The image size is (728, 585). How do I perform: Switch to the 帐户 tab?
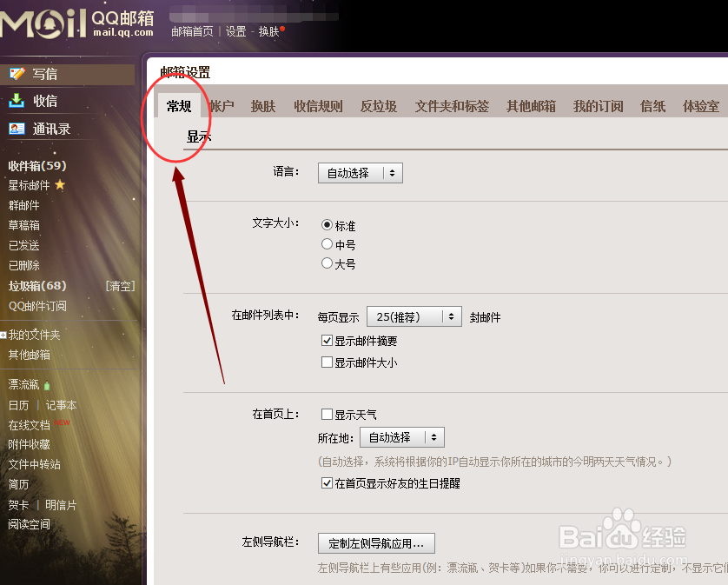[222, 106]
